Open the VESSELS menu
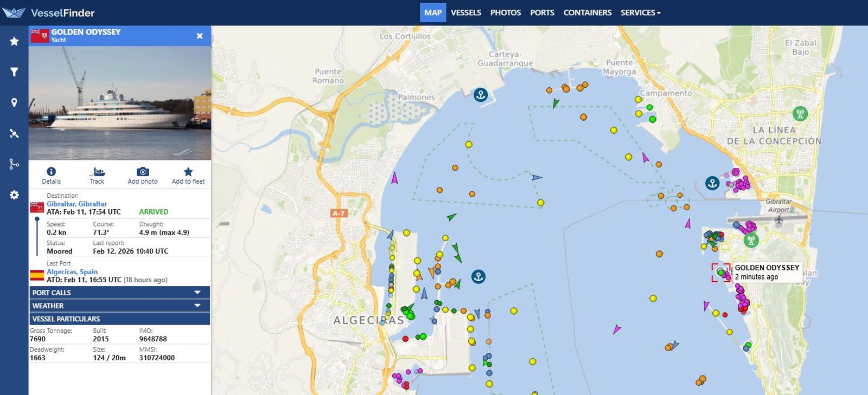This screenshot has height=395, width=868. point(466,12)
